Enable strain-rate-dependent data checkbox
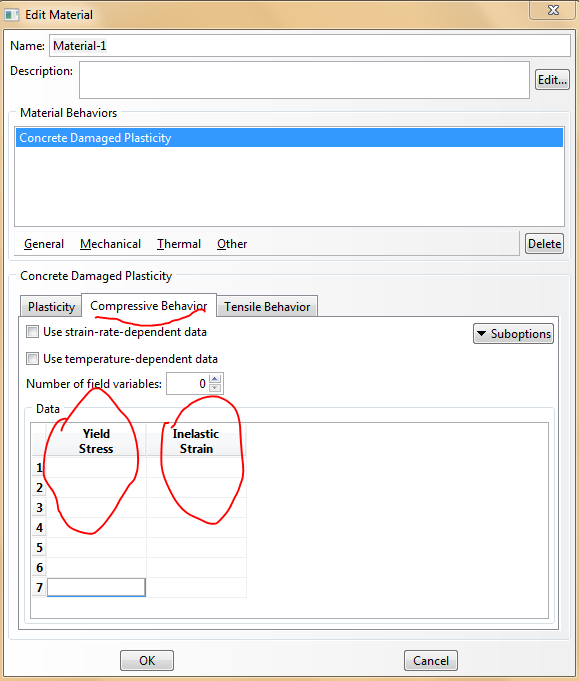 pos(32,332)
